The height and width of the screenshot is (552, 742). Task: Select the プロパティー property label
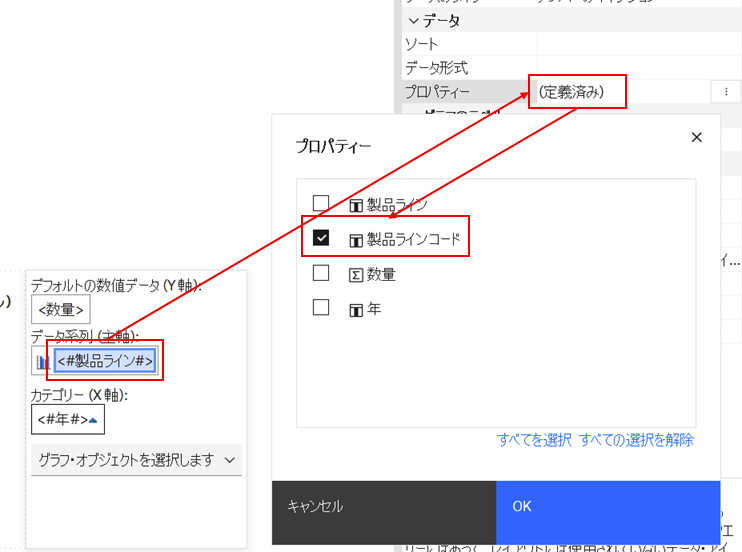pos(437,91)
